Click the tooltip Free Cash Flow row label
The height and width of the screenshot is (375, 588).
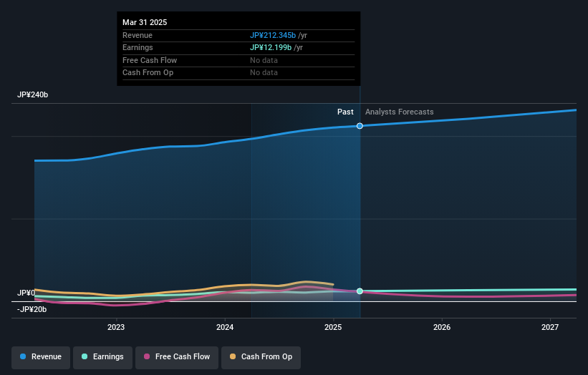tap(150, 60)
